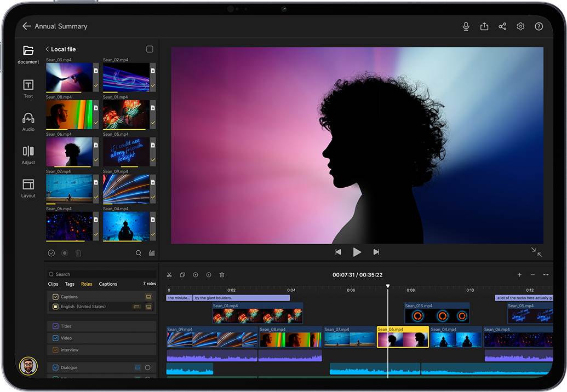Switch to the Clips tab

[53, 284]
